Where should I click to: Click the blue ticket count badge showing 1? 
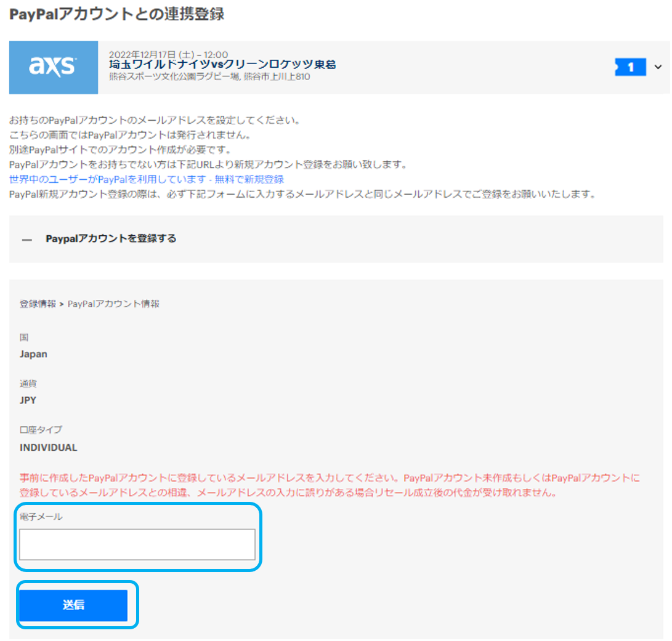(630, 67)
